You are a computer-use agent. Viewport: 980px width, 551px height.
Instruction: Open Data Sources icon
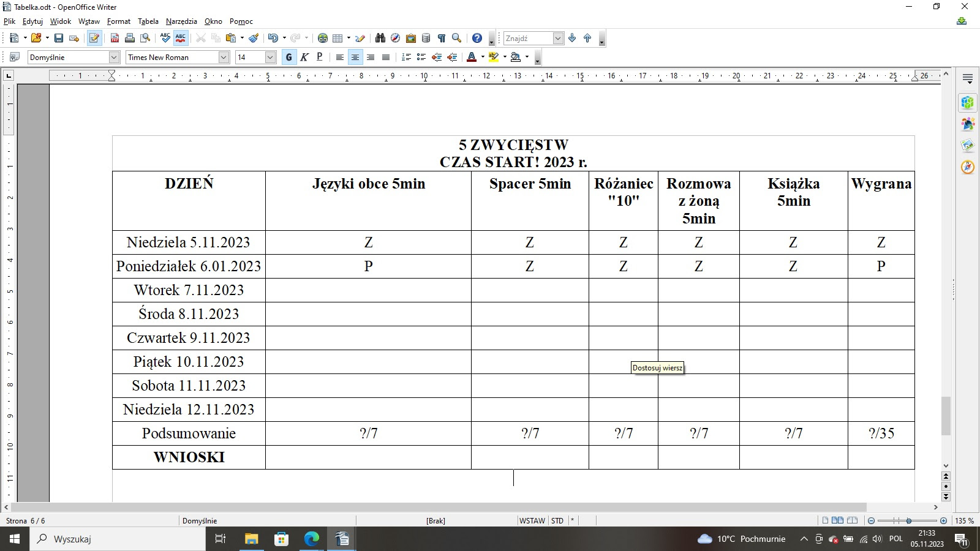[x=426, y=38]
